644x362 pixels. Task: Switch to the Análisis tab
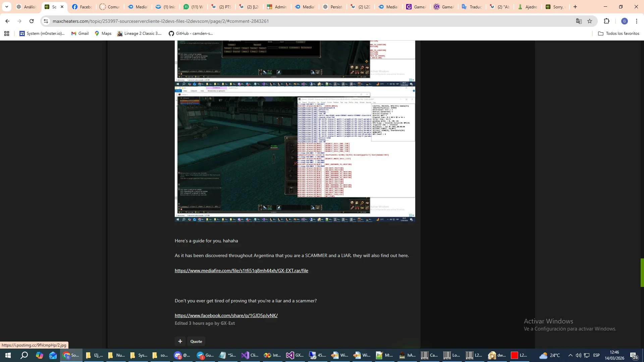(x=27, y=7)
